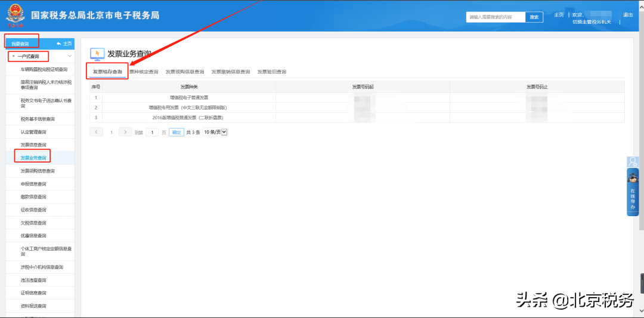
Task: Expand the 我要查询 sidebar header
Action: click(x=20, y=43)
